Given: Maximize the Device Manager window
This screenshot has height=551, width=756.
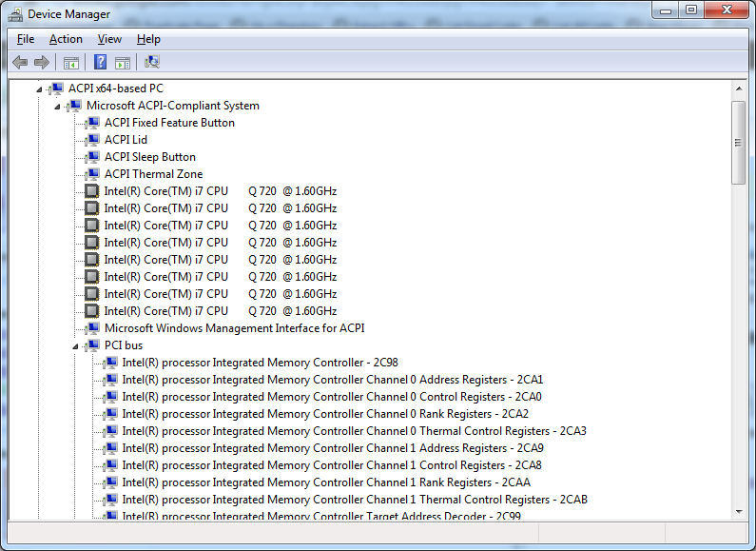Looking at the screenshot, I should (x=691, y=10).
